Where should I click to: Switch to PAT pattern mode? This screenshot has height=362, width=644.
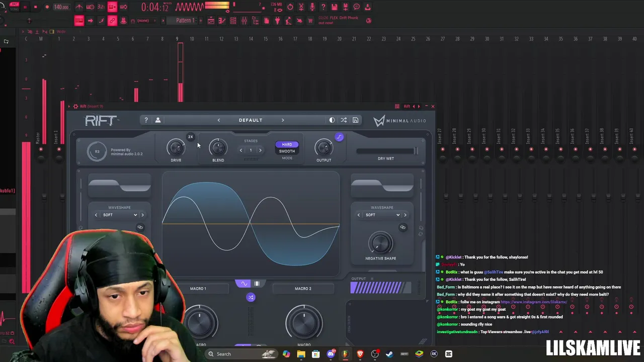point(14,5)
